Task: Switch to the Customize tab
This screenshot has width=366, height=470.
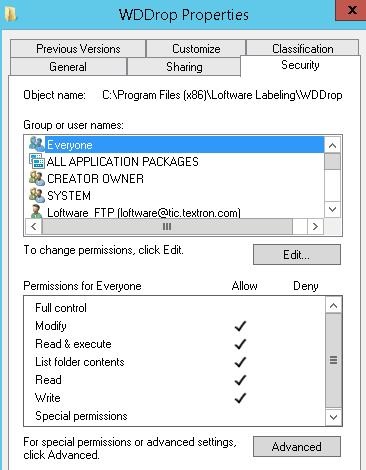Action: (x=196, y=49)
